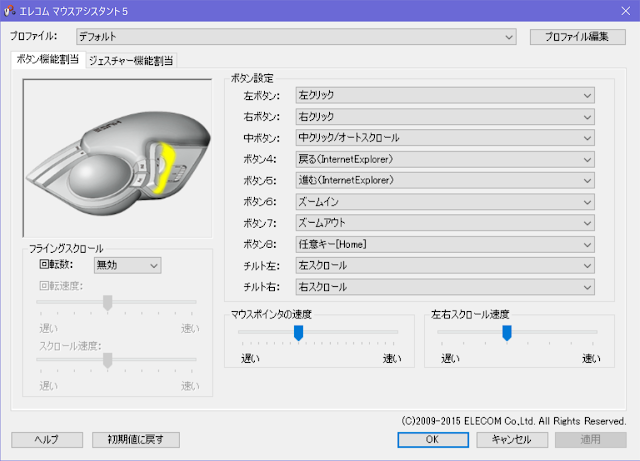Image resolution: width=640 pixels, height=461 pixels.
Task: Click the trackball mouse preview image
Action: [118, 158]
